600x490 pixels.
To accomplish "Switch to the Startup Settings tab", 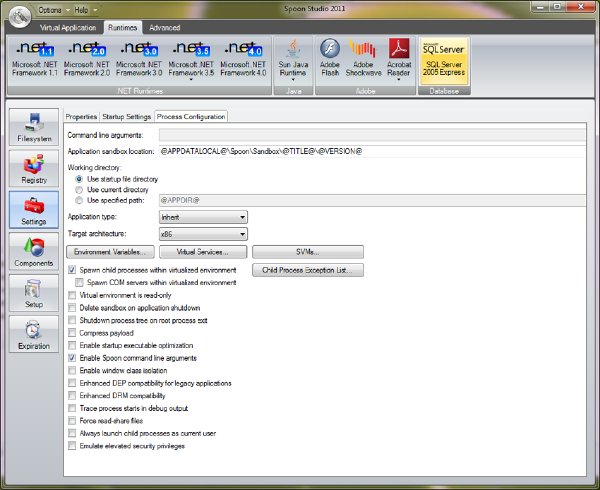I will (127, 117).
